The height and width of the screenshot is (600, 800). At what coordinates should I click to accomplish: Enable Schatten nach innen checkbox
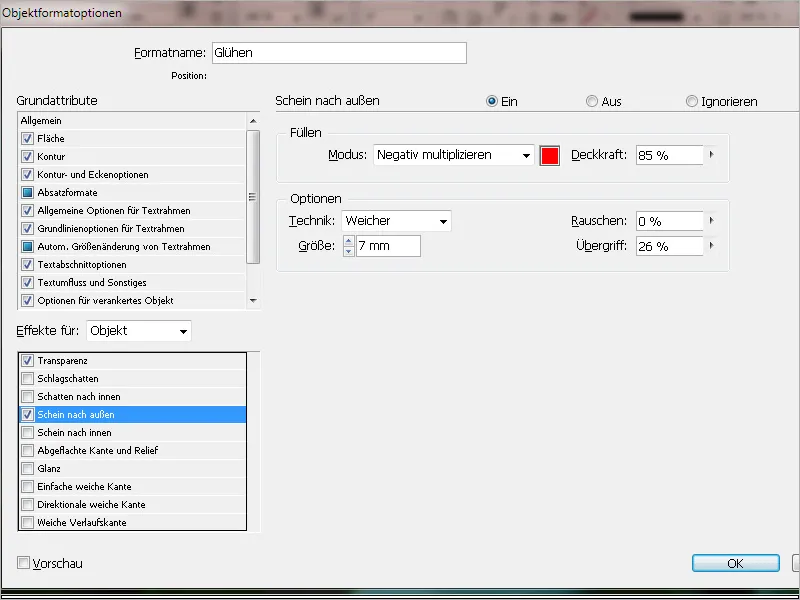click(28, 396)
